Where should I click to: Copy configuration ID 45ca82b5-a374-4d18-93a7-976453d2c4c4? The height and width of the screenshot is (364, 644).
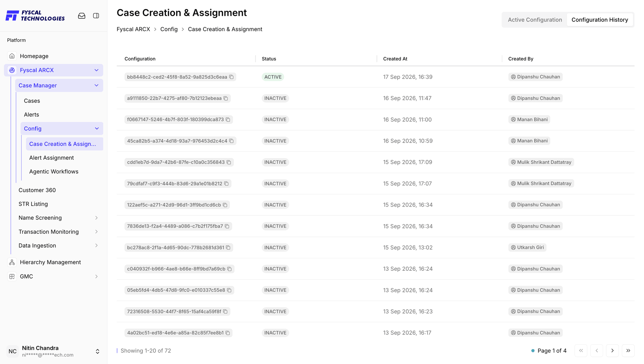pos(231,141)
